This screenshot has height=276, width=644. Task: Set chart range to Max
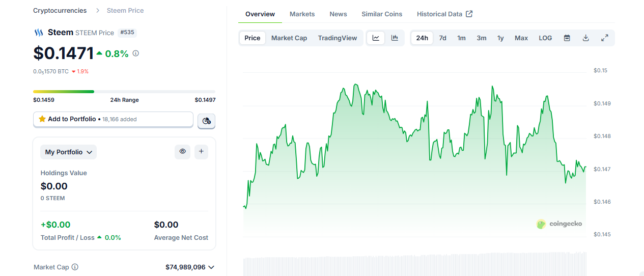pos(521,38)
